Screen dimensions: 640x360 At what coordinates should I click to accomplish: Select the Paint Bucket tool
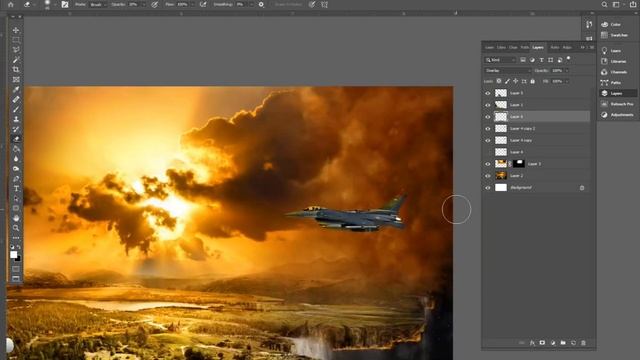16,149
